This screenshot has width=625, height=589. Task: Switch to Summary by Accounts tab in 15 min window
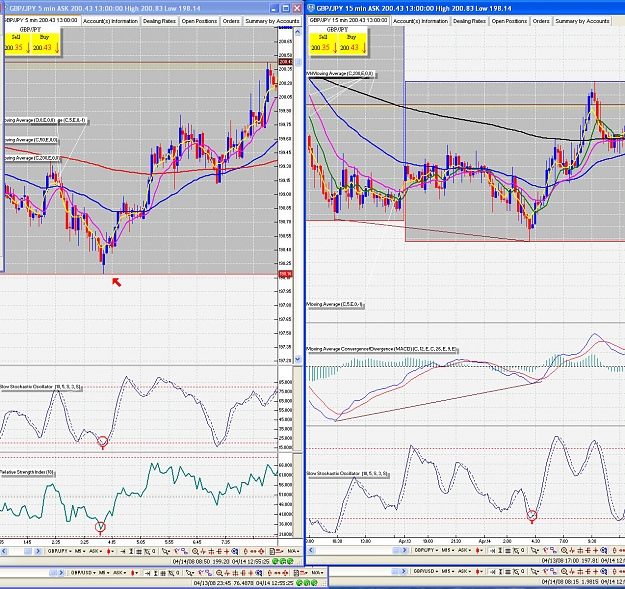click(582, 21)
